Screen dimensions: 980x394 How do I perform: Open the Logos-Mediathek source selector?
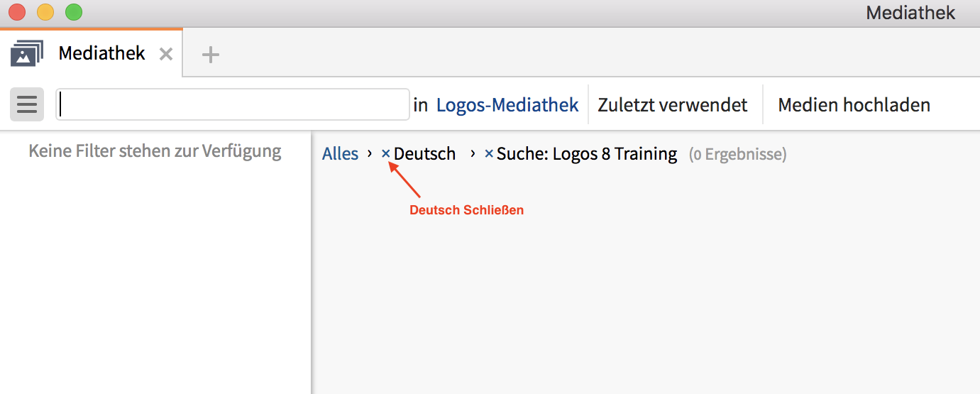[507, 105]
